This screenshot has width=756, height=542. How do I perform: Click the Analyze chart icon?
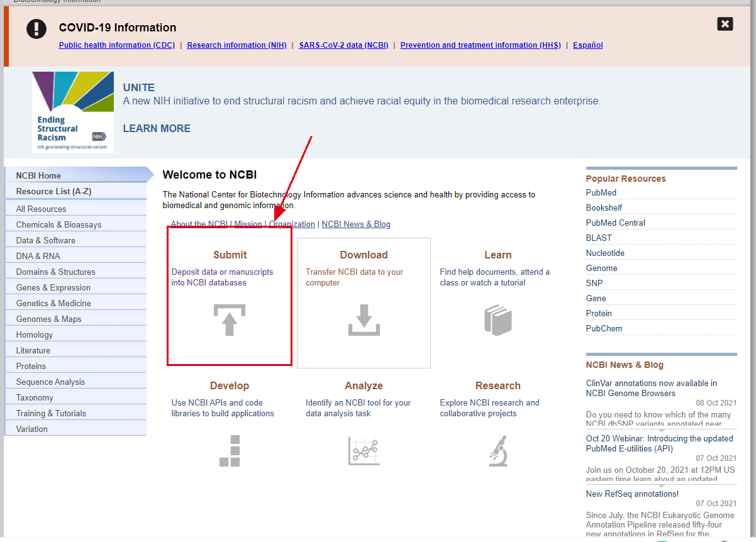point(364,450)
